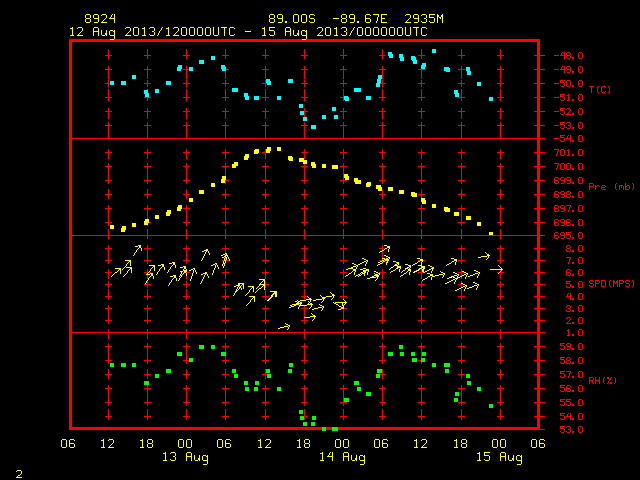Click the 2935M elevation text

[424, 19]
